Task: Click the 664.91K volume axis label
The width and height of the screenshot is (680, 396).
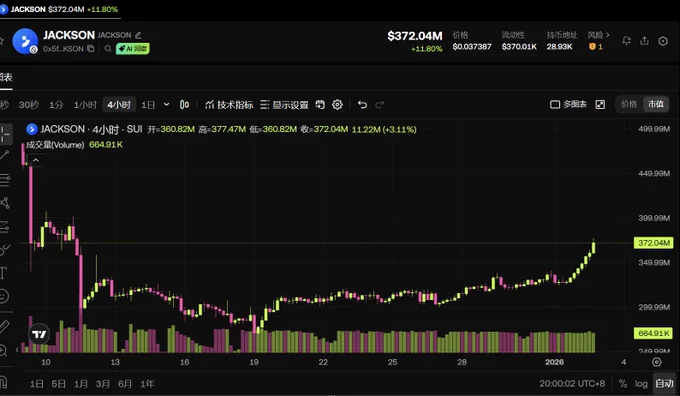Action: point(654,333)
